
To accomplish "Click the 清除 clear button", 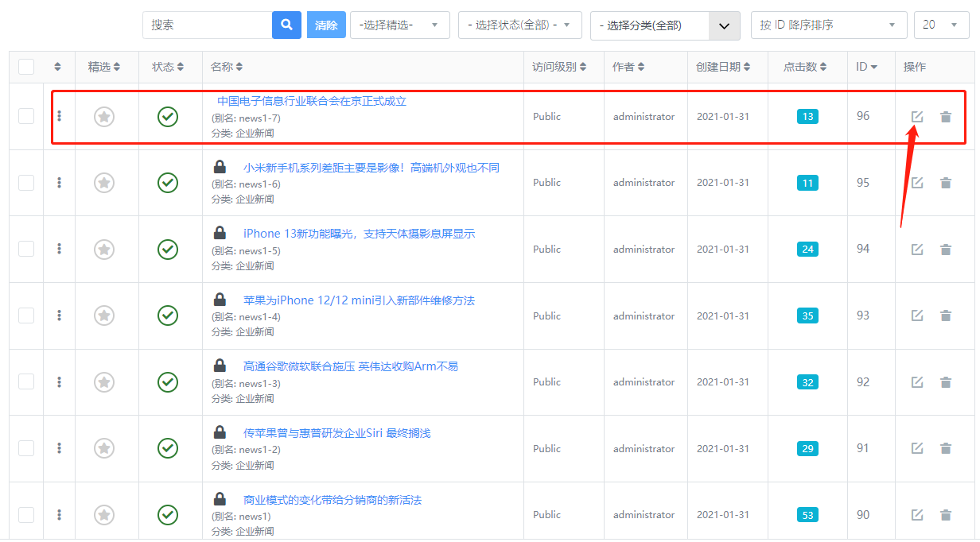I will coord(326,25).
